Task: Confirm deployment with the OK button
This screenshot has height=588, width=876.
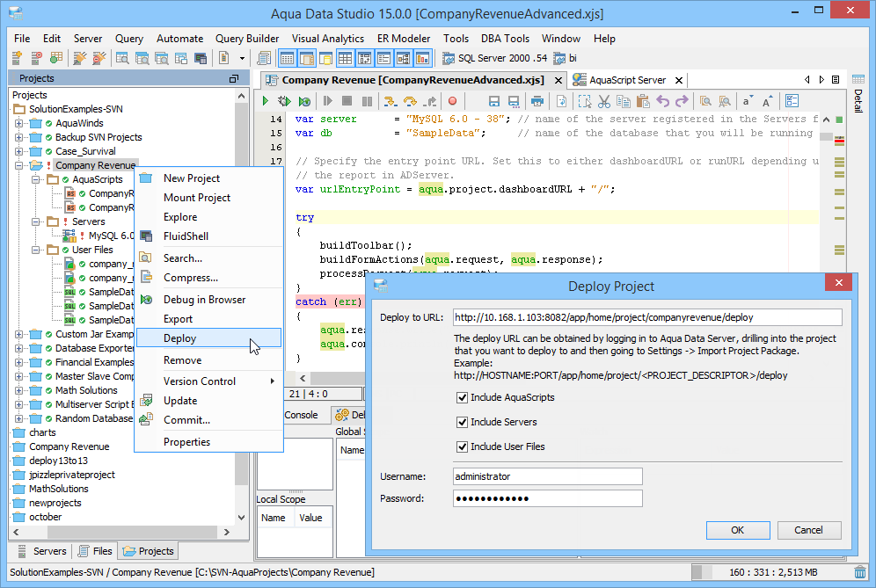Action: pyautogui.click(x=738, y=530)
